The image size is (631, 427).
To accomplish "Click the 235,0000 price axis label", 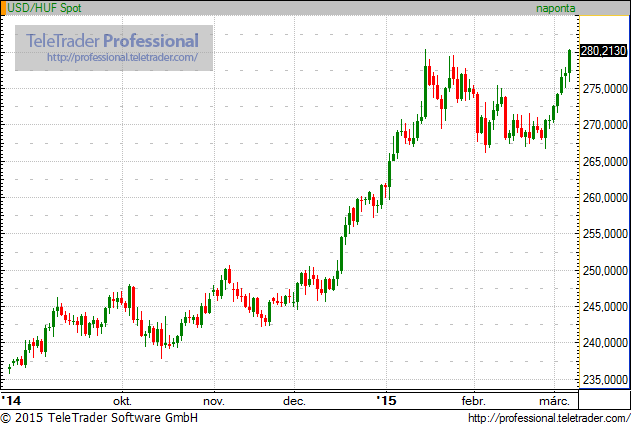I will (605, 380).
